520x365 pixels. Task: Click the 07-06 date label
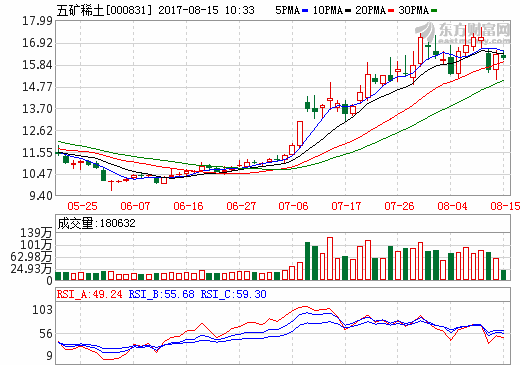tap(293, 206)
